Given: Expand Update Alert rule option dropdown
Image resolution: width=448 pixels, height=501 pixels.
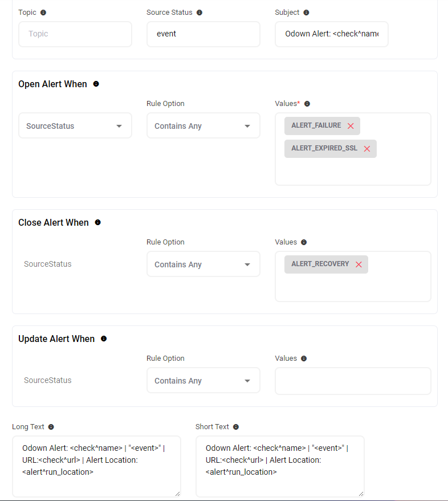Looking at the screenshot, I should click(203, 381).
